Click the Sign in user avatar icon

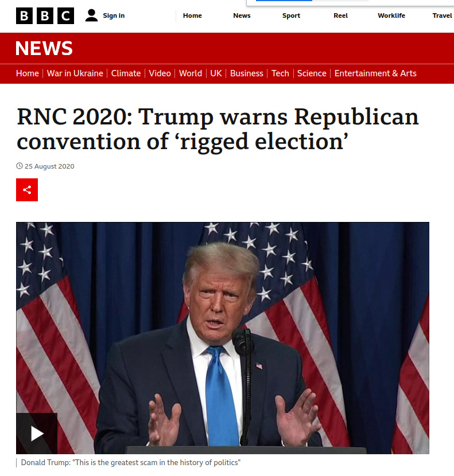(91, 15)
